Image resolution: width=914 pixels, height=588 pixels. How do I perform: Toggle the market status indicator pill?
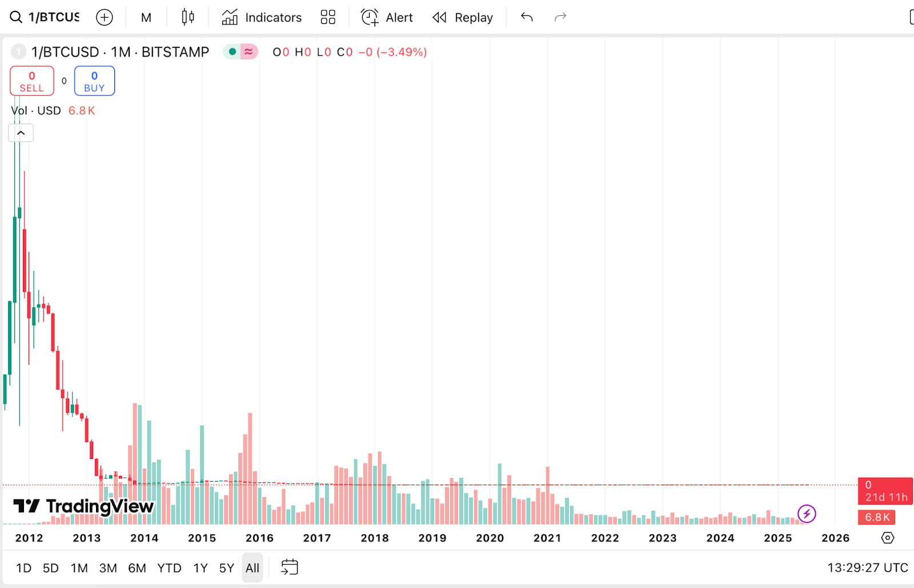click(x=240, y=52)
